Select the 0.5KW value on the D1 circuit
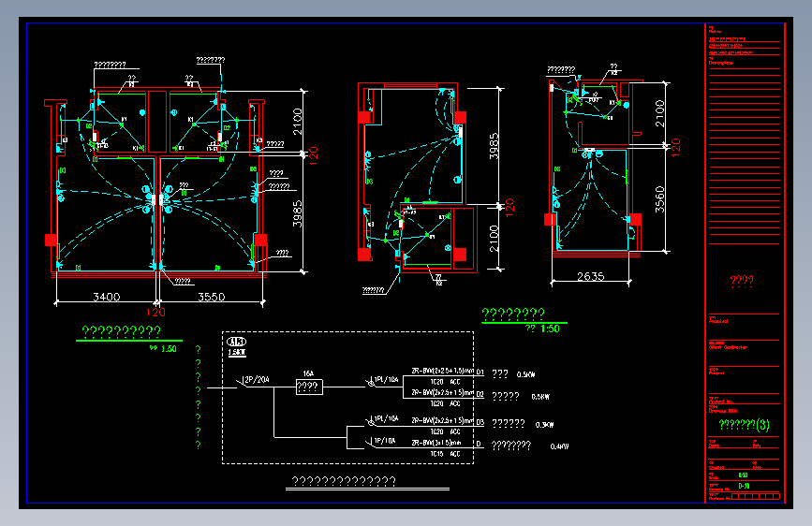The image size is (812, 526). tap(525, 374)
